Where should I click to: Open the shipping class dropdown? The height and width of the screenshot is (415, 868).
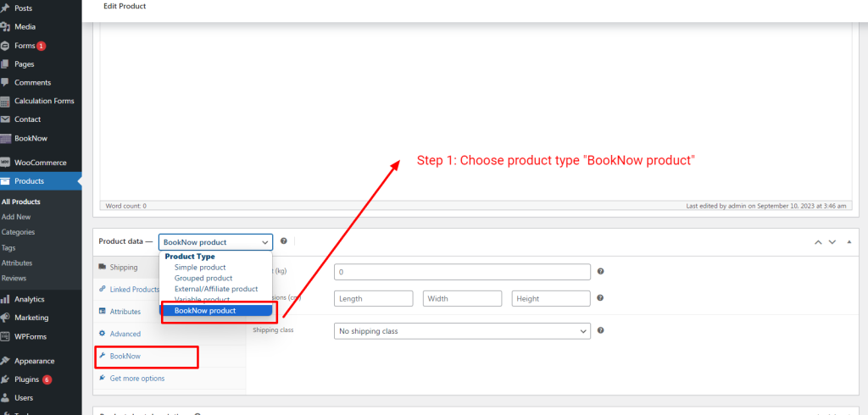pyautogui.click(x=462, y=331)
